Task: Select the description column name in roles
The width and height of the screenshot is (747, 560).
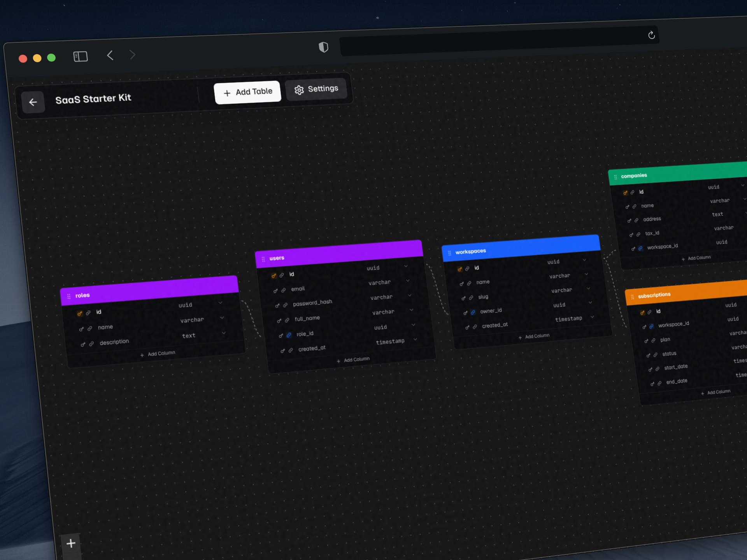Action: coord(114,342)
